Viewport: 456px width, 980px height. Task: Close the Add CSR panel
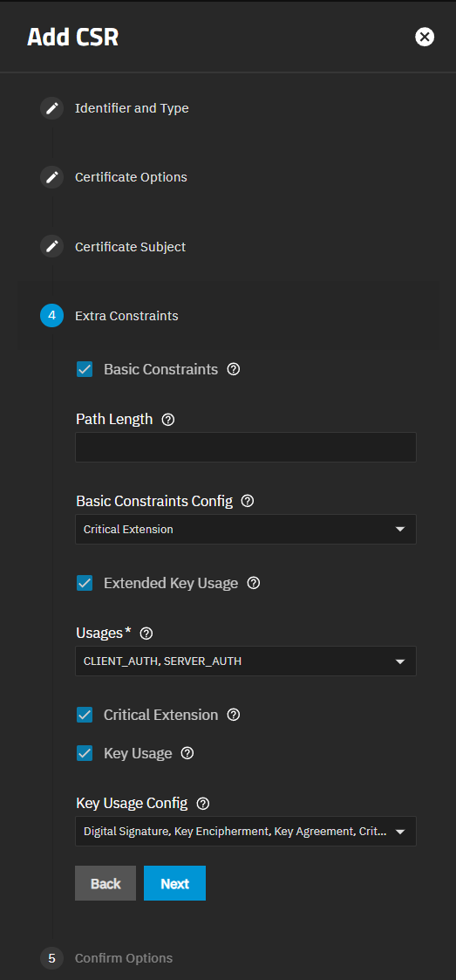[425, 37]
